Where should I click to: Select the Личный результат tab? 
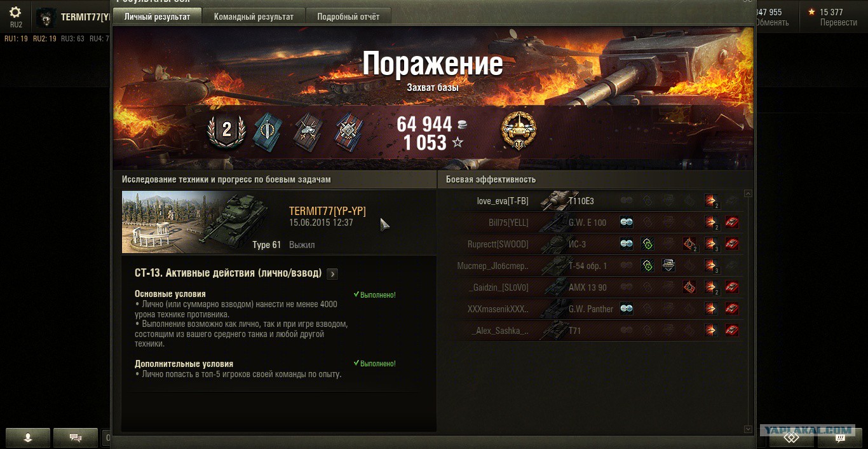157,17
